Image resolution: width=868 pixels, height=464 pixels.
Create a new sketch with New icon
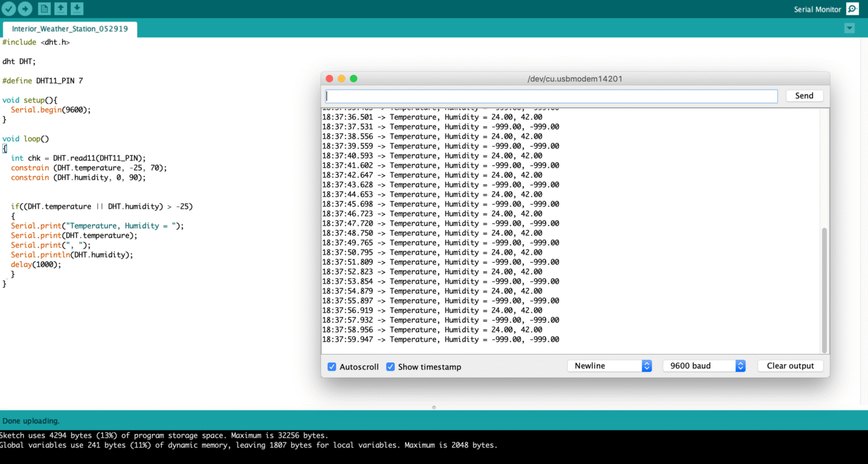coord(44,9)
